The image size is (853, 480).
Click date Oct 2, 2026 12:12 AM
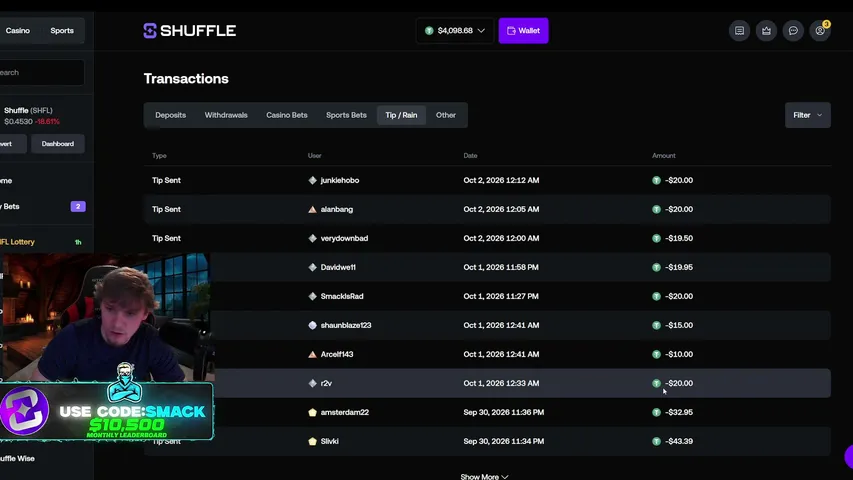point(501,180)
